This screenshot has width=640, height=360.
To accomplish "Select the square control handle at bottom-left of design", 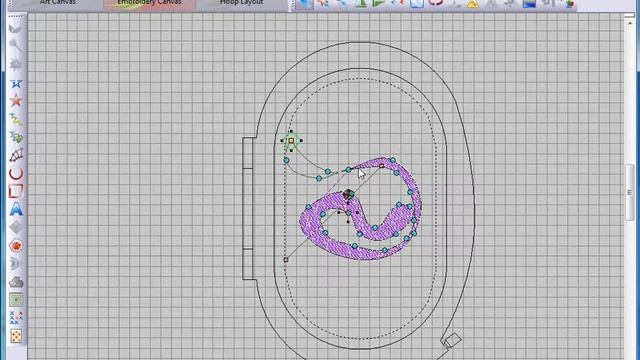I will pos(286,260).
